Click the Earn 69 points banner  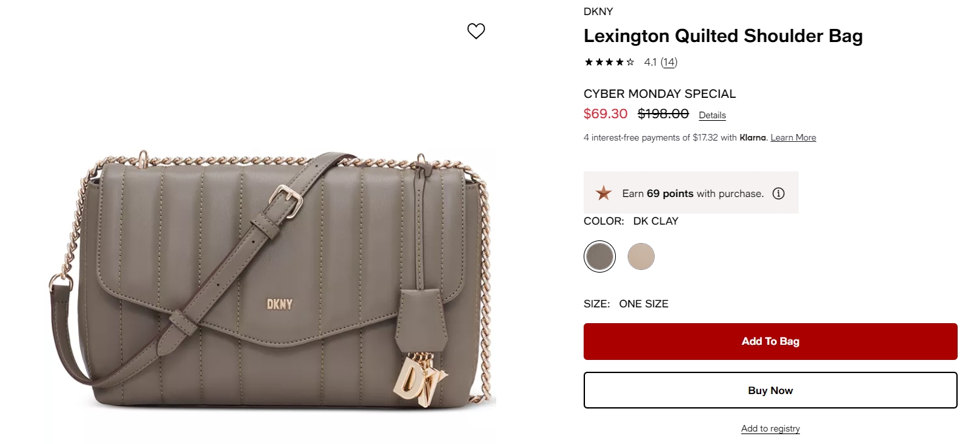691,192
